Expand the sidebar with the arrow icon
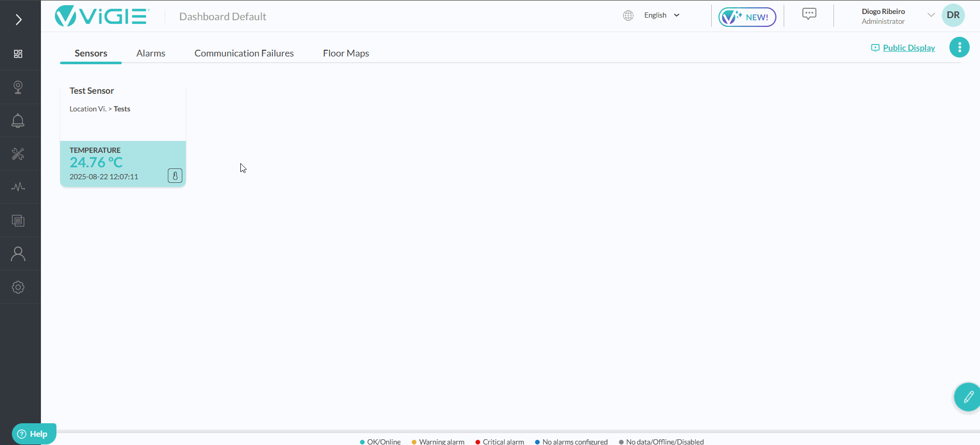Viewport: 980px width, 445px height. [x=19, y=20]
